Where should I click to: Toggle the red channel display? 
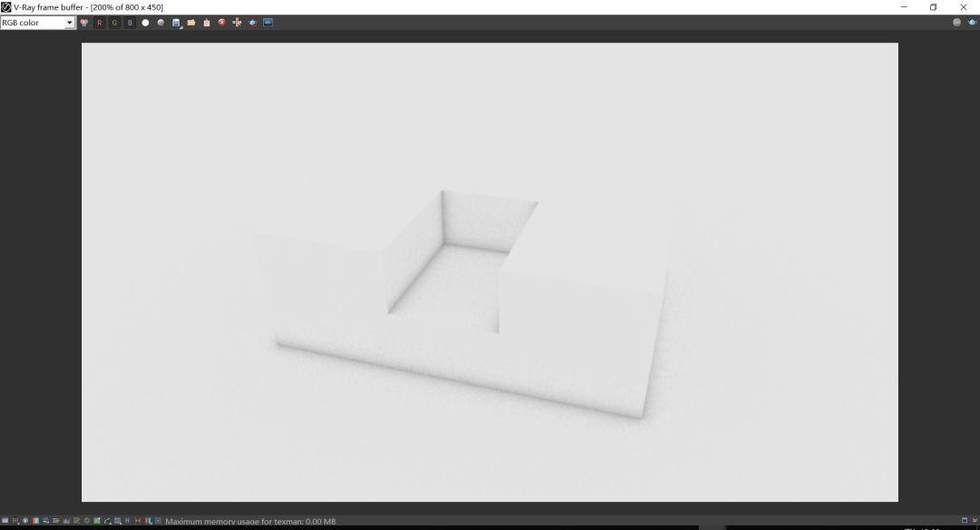[100, 23]
